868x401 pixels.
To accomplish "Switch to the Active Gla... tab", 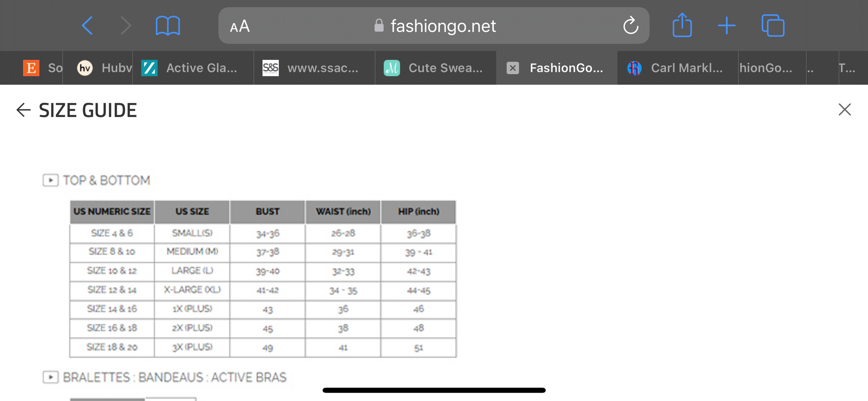I will [x=193, y=68].
